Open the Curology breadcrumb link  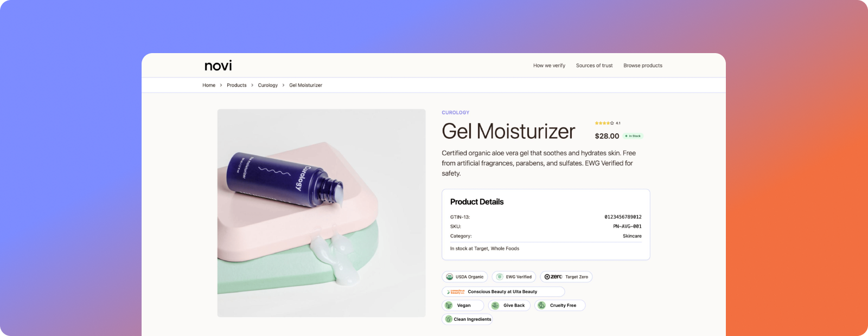pos(267,85)
